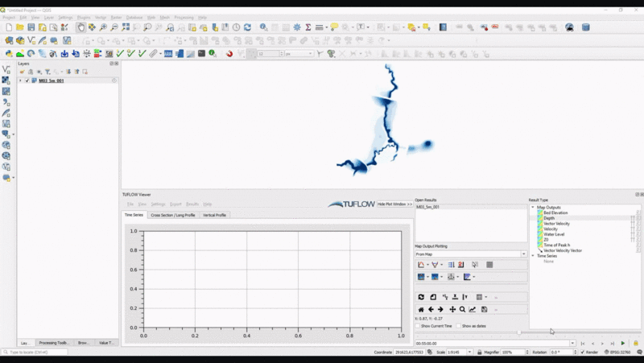The image size is (644, 363).
Task: Click the Hide Plot Window button
Action: coord(394,204)
